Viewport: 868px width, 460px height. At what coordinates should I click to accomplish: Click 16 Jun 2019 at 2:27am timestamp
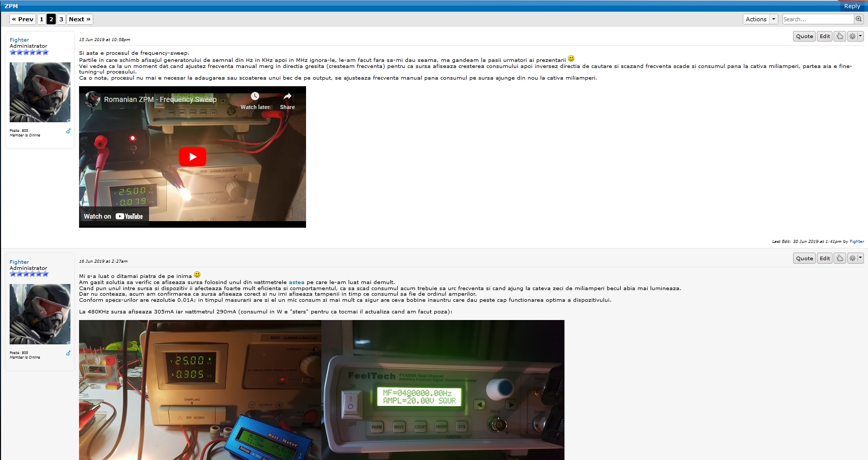pos(103,261)
